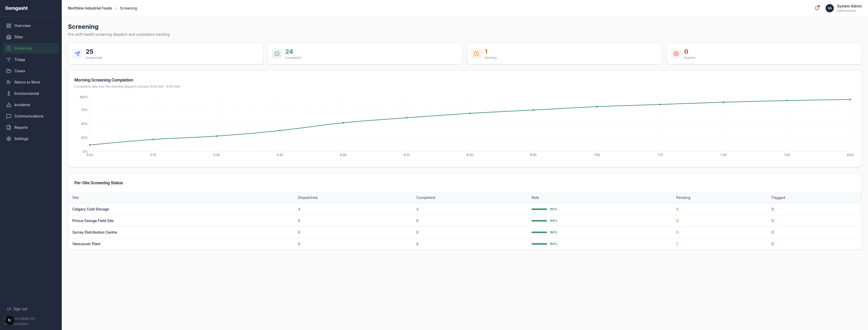Click Vancouver Plant pending value 1

click(677, 244)
